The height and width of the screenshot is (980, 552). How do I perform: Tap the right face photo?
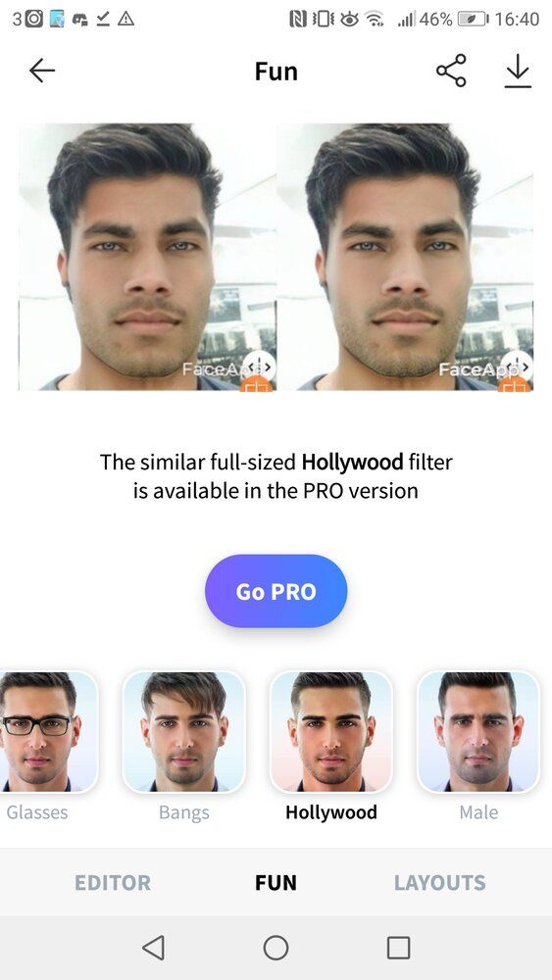[405, 257]
